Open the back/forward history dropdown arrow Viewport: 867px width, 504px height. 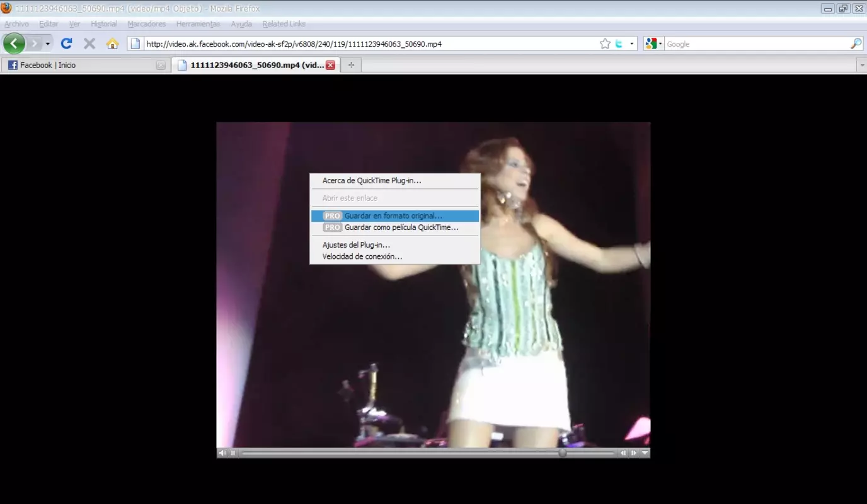click(x=48, y=43)
